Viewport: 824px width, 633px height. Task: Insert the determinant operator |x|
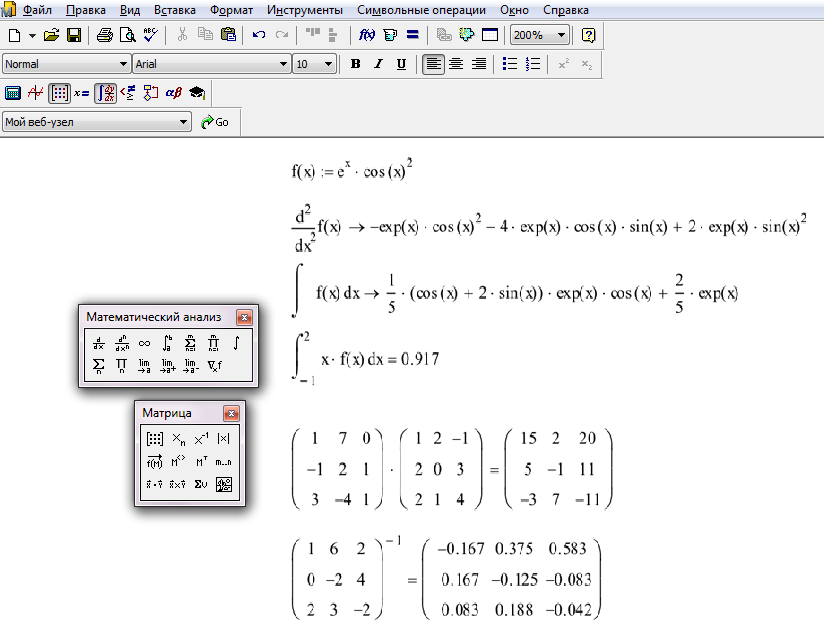223,439
